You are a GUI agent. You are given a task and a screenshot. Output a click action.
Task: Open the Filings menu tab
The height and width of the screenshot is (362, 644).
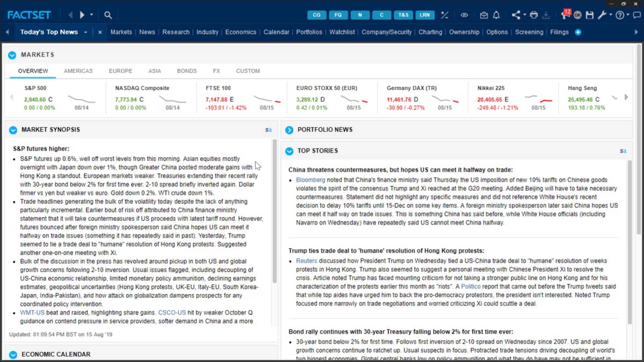[559, 32]
